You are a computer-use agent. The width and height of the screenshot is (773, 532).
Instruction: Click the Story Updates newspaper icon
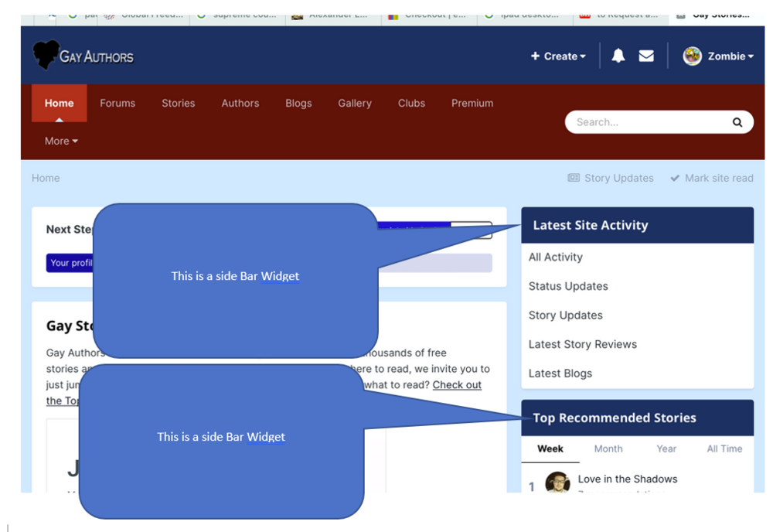[x=574, y=178]
